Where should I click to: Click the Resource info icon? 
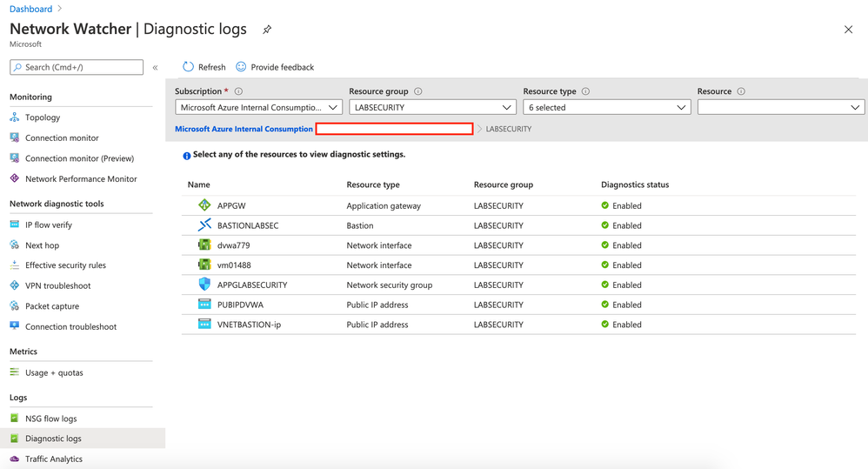[741, 91]
